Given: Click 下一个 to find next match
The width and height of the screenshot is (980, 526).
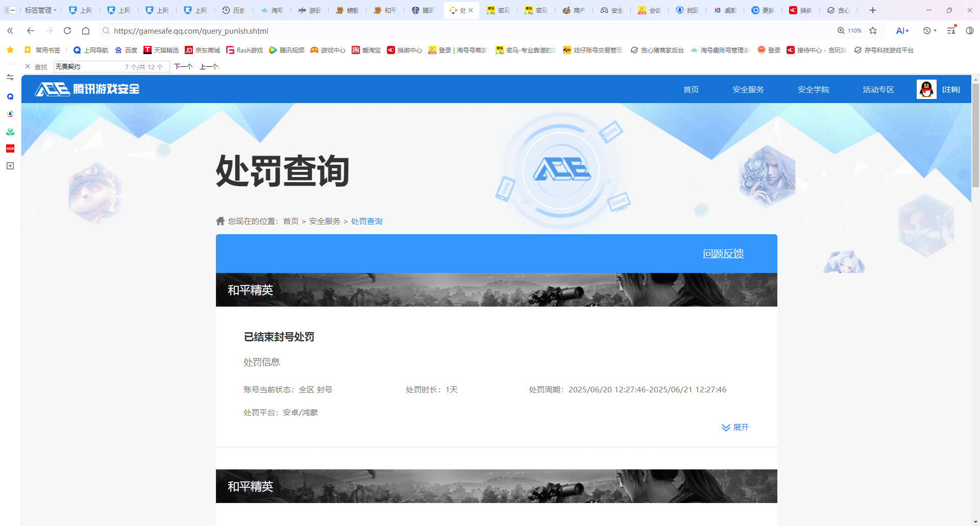Looking at the screenshot, I should tap(183, 66).
